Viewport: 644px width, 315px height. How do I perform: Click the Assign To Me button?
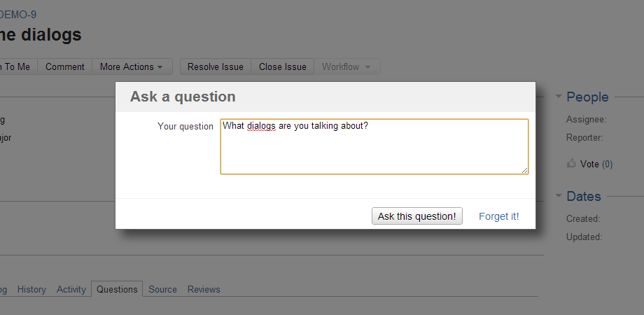[17, 67]
